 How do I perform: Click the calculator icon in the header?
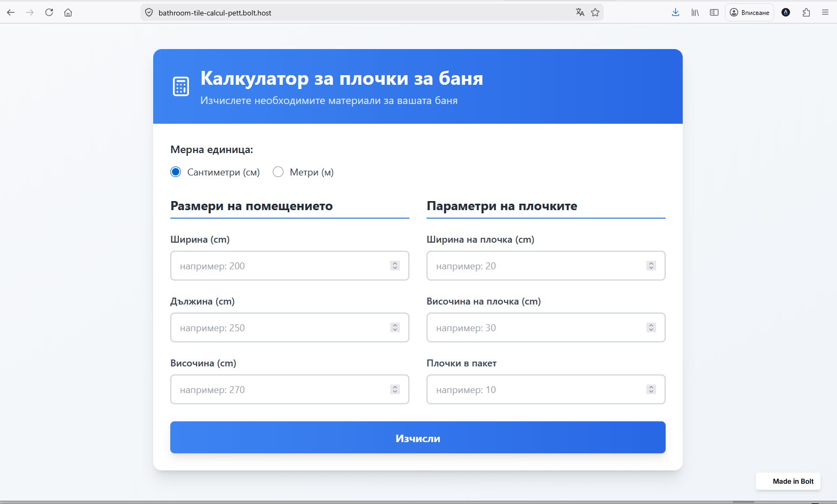pyautogui.click(x=181, y=86)
